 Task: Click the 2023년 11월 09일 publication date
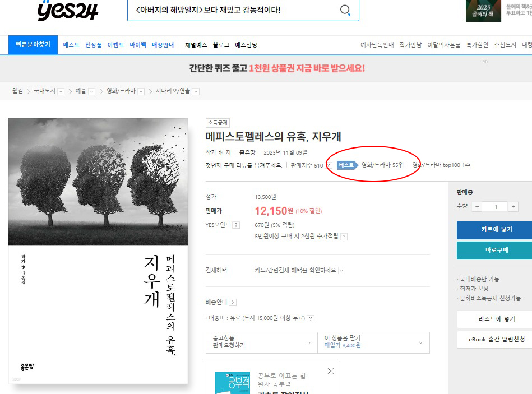[285, 152]
